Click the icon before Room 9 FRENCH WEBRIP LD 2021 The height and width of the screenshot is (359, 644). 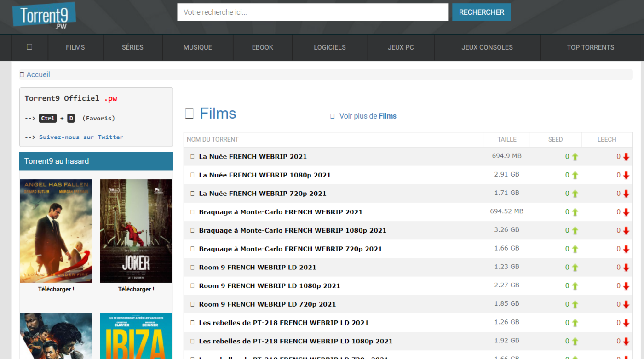pyautogui.click(x=193, y=267)
